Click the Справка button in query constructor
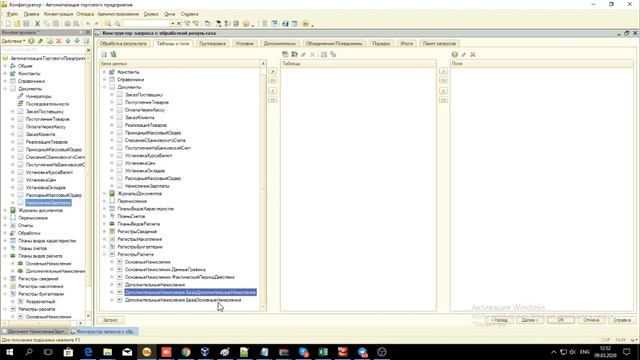 point(622,320)
